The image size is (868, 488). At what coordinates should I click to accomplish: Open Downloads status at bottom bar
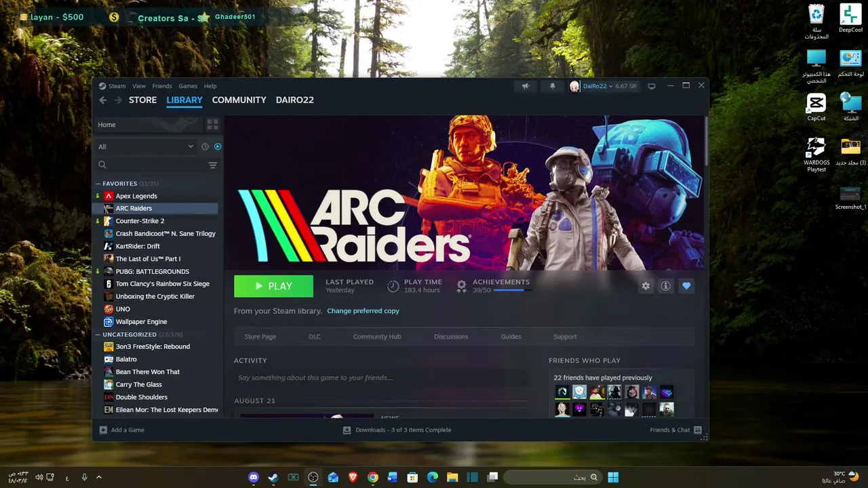click(397, 430)
